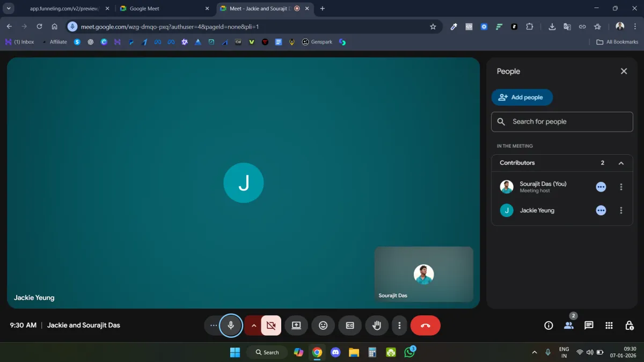Open the meeting tools grid icon
The image size is (644, 362).
click(609, 325)
